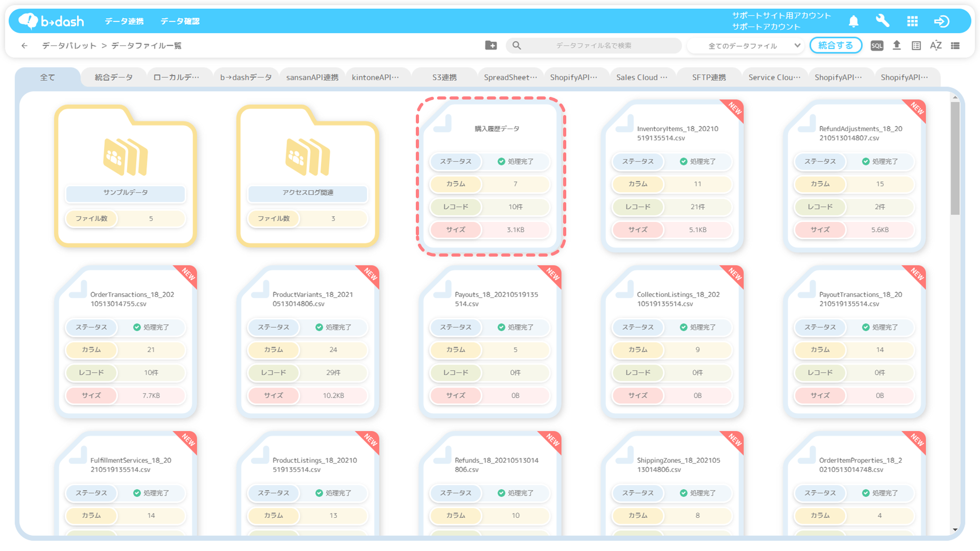Click the b→dash logo
The image size is (980, 551).
(x=51, y=21)
